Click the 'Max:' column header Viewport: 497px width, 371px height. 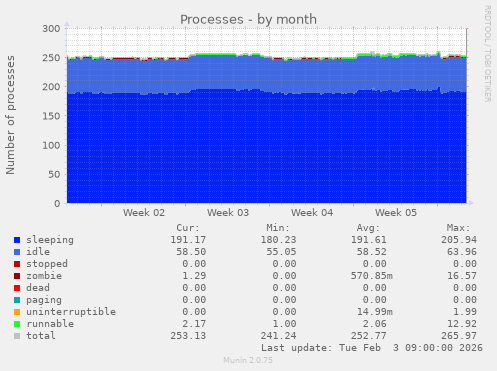click(x=458, y=228)
